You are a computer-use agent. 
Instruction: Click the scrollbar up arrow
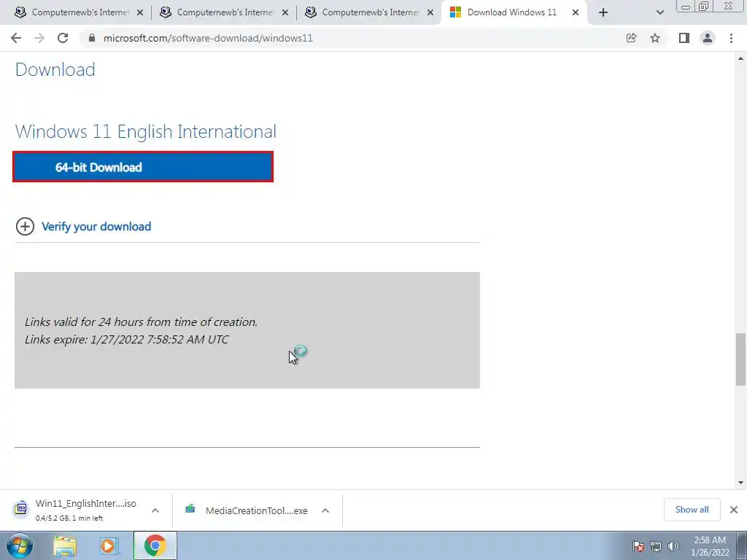(x=740, y=58)
